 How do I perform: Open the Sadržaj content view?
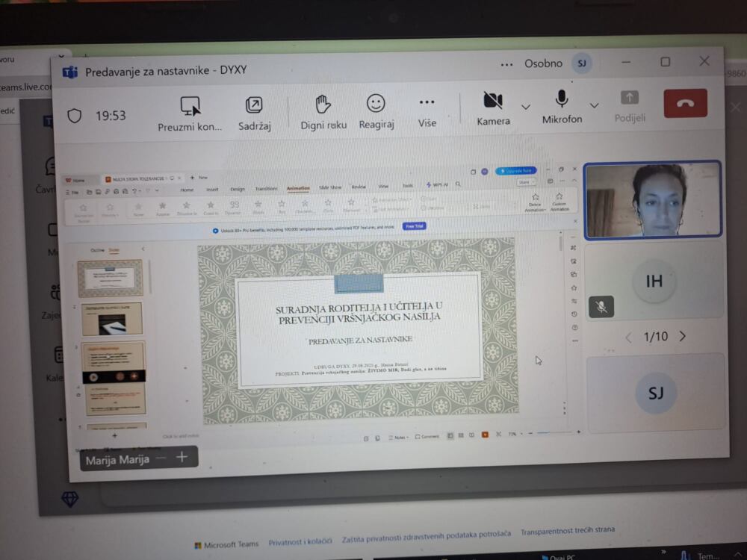click(254, 106)
